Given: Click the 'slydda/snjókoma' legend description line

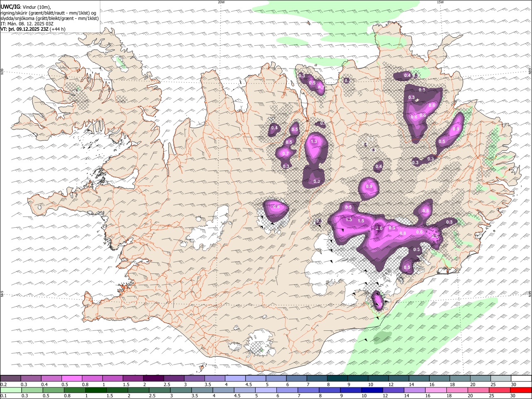Looking at the screenshot, I should (49, 18).
